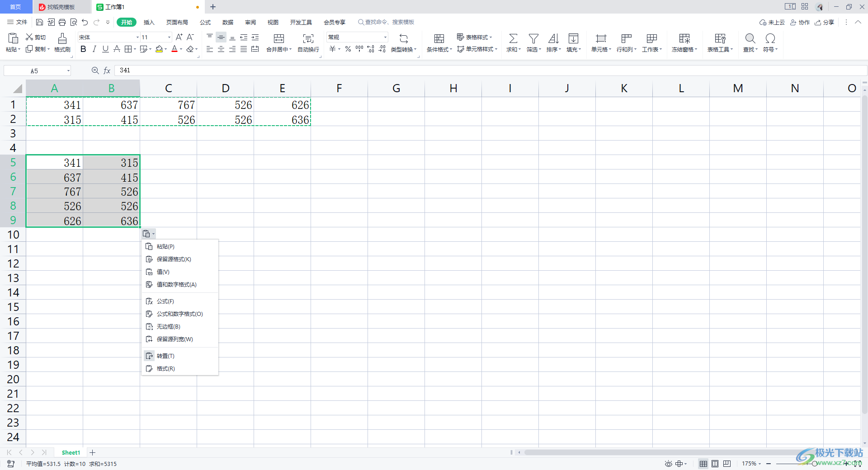Click the Print icon in quick access toolbar

coord(62,22)
